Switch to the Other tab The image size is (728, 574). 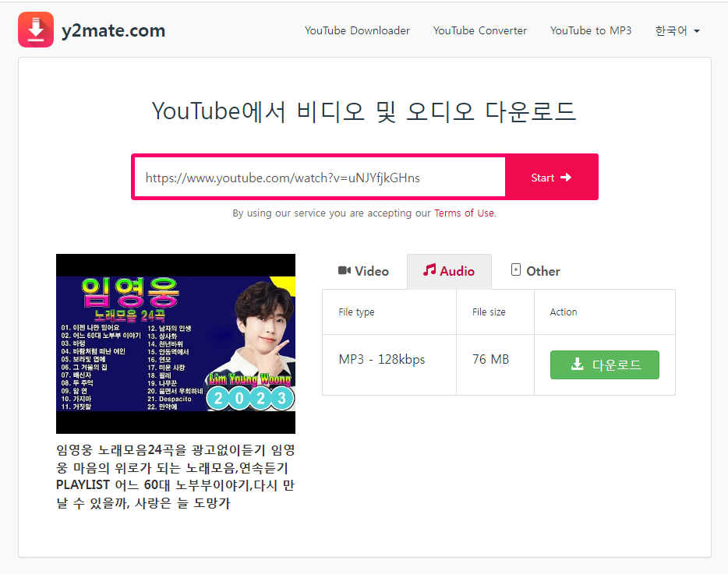(535, 271)
